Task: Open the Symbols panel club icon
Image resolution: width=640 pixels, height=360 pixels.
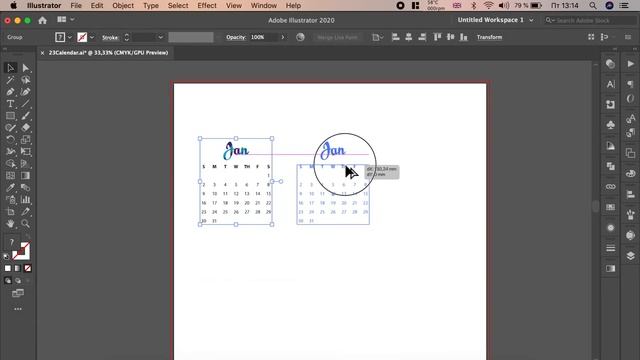Action: [611, 125]
